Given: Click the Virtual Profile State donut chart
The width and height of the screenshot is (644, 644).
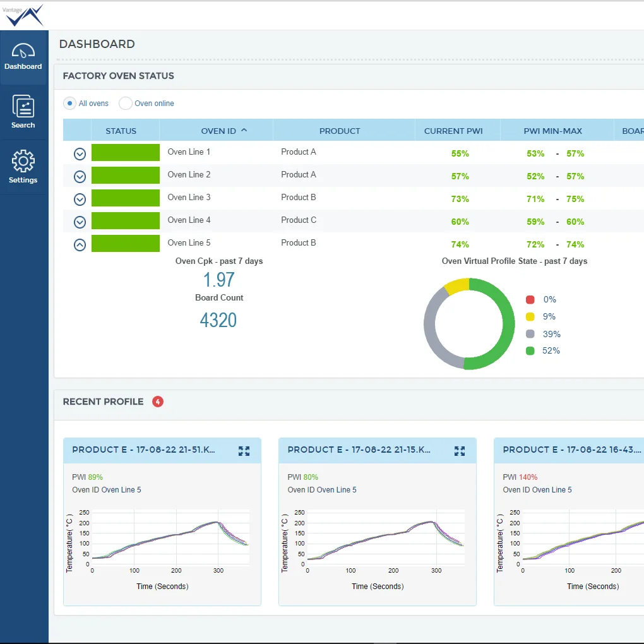Looking at the screenshot, I should tap(469, 324).
